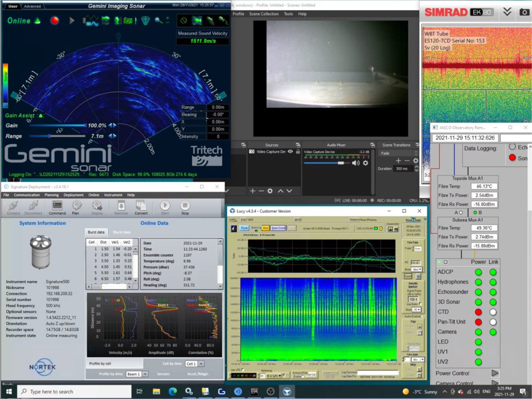532x399 pixels.
Task: Click the magnifier zoom icon in Gemini toolbar
Action: pyautogui.click(x=158, y=20)
